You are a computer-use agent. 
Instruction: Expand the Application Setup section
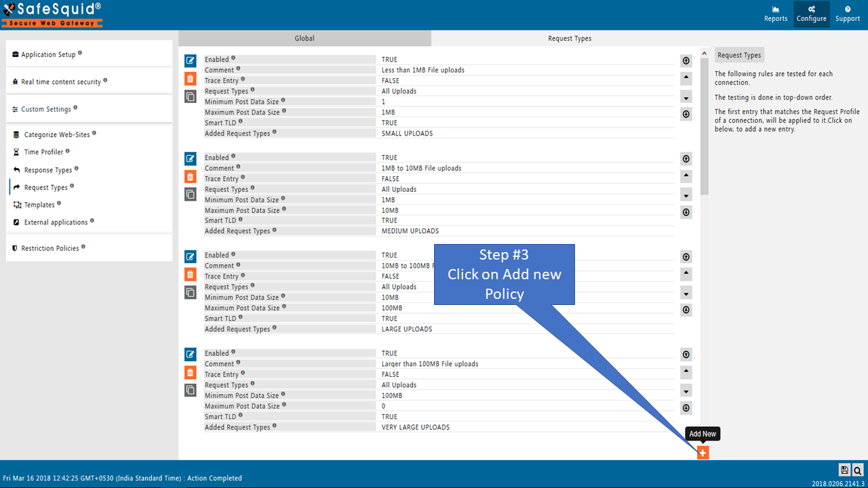pyautogui.click(x=48, y=54)
